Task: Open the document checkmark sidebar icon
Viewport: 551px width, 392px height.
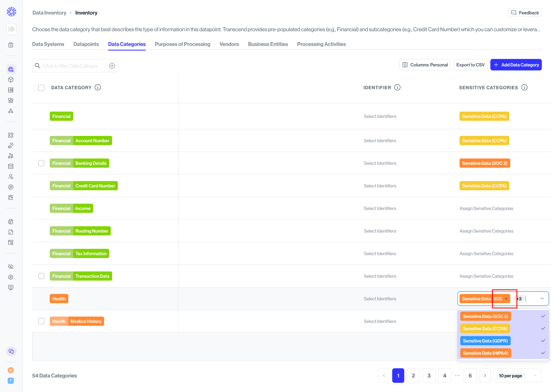Action: [11, 222]
